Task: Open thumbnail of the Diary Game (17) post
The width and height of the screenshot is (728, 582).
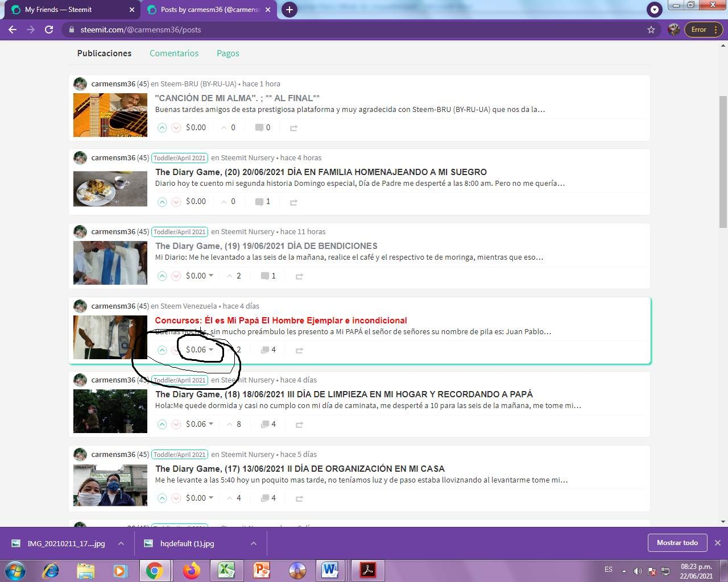Action: click(110, 485)
